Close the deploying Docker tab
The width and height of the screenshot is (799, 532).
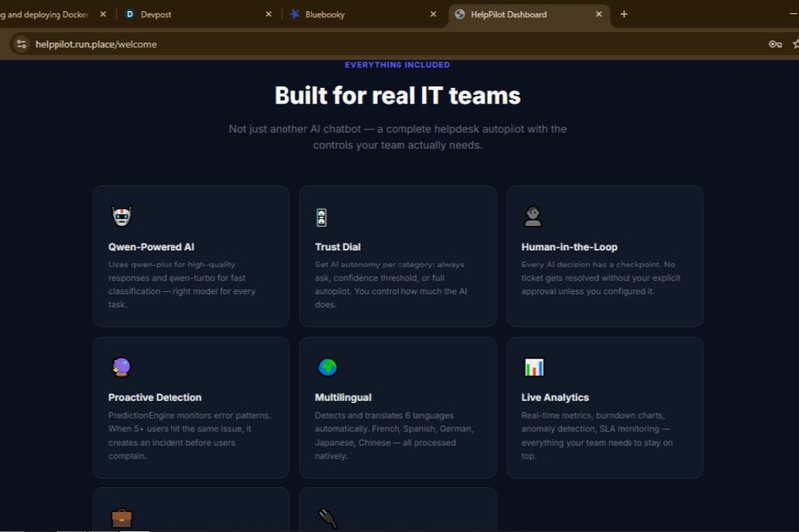pos(103,14)
